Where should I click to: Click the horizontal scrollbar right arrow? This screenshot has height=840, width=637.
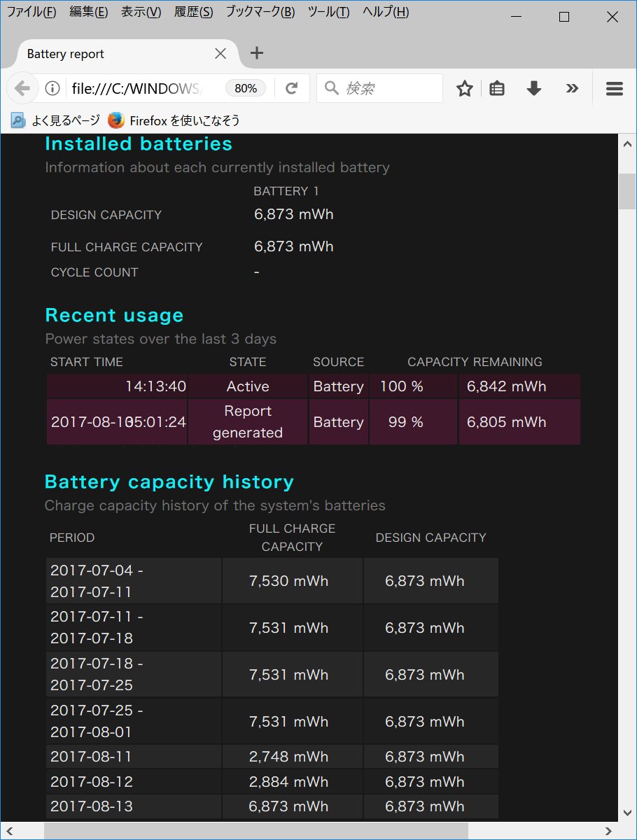[609, 831]
